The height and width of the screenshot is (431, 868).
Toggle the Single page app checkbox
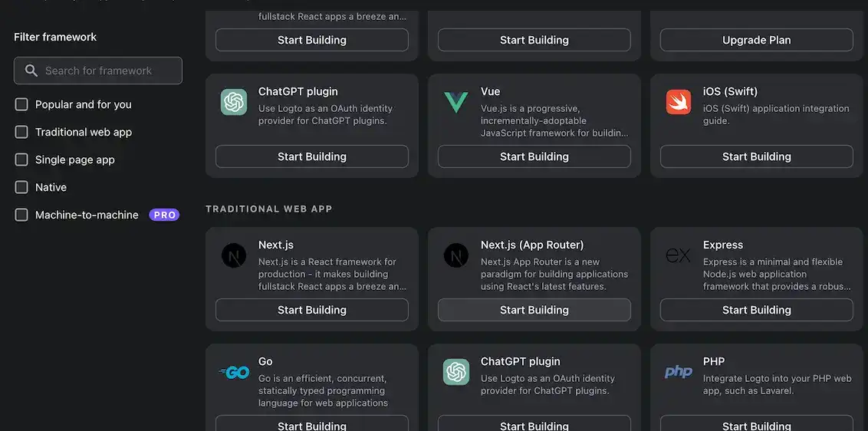[x=21, y=160]
